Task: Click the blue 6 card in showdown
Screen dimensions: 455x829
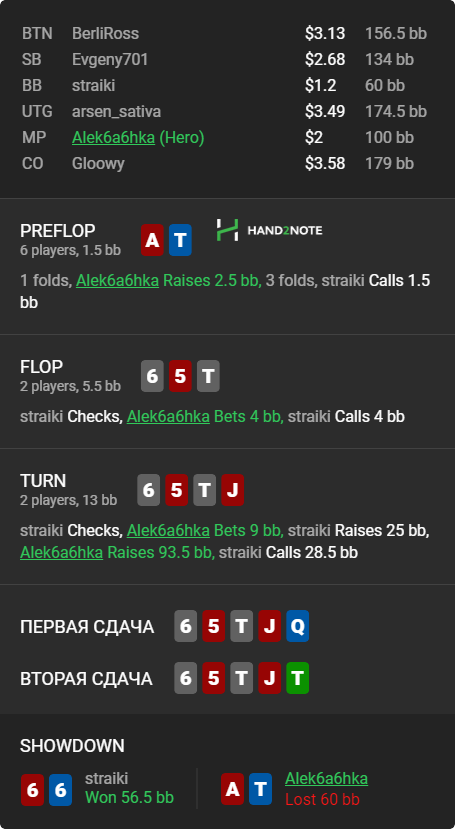Action: 60,790
